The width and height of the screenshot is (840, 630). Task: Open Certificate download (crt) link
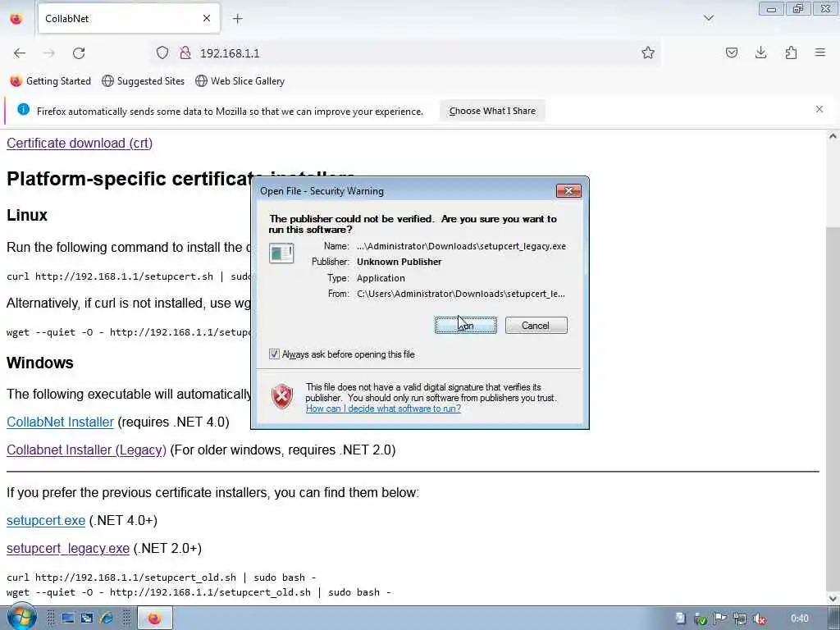tap(80, 143)
